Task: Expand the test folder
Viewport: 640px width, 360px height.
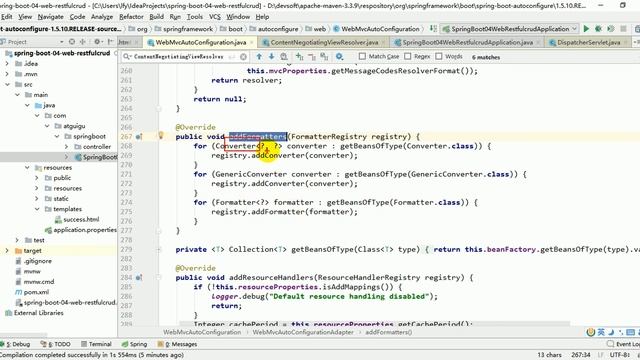Action: 17,240
